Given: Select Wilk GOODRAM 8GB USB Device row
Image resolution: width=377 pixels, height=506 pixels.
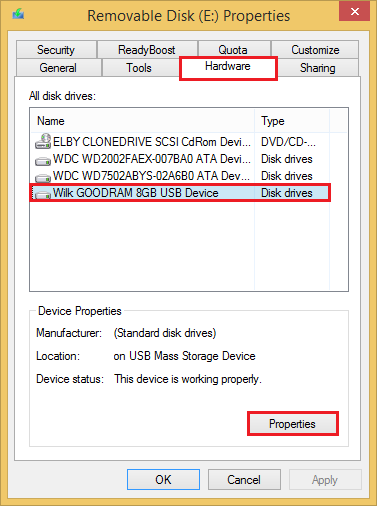Looking at the screenshot, I should point(180,193).
